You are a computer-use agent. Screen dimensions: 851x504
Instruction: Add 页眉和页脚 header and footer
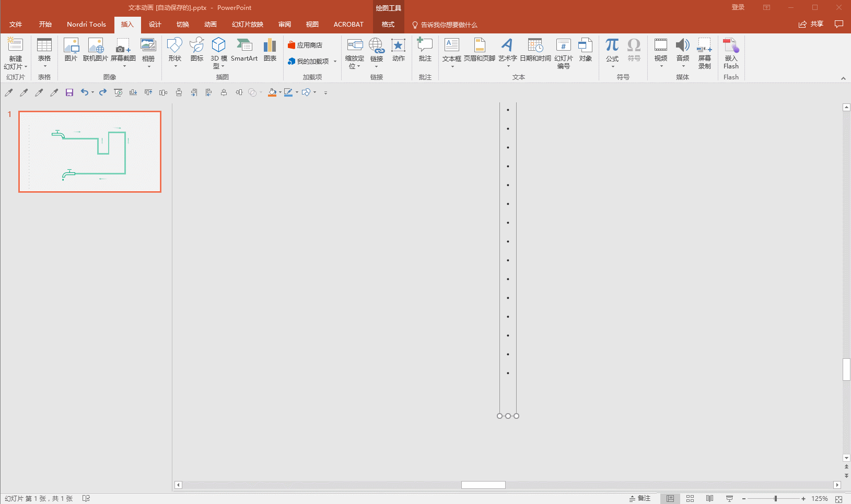click(479, 50)
